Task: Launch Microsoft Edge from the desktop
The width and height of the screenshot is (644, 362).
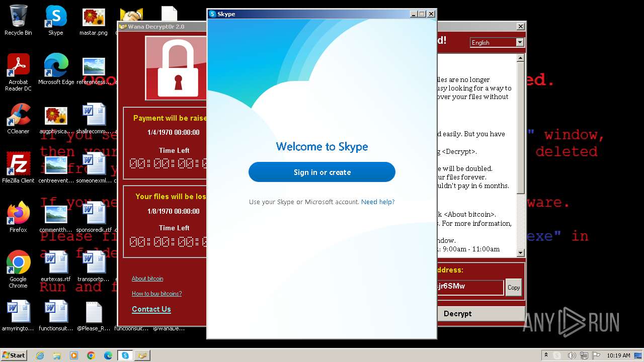Action: tap(56, 69)
